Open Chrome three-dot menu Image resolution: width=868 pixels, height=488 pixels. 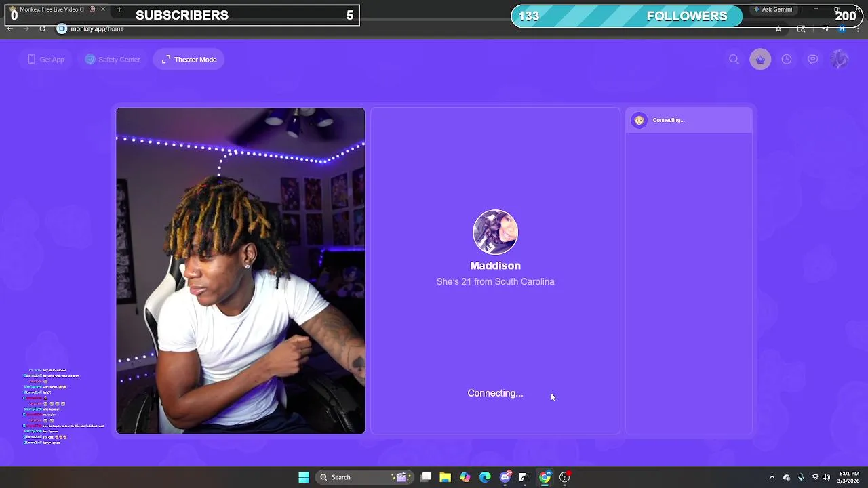pyautogui.click(x=858, y=28)
